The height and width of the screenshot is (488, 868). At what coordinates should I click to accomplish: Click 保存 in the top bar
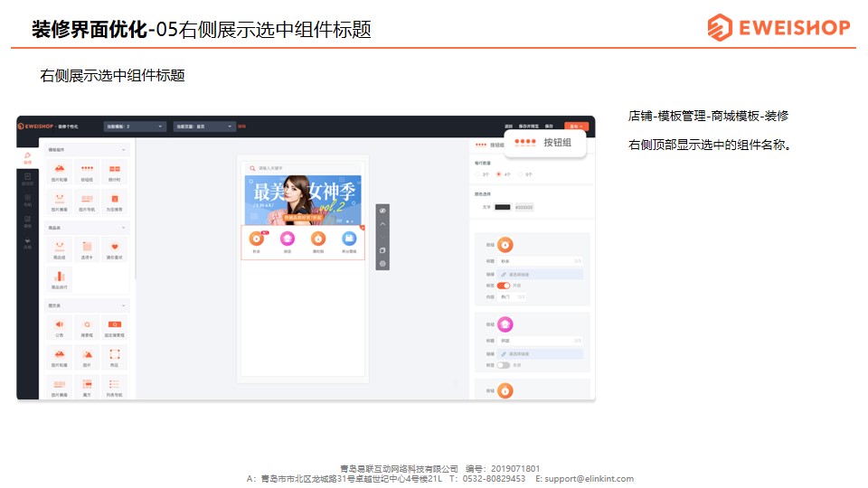point(549,127)
